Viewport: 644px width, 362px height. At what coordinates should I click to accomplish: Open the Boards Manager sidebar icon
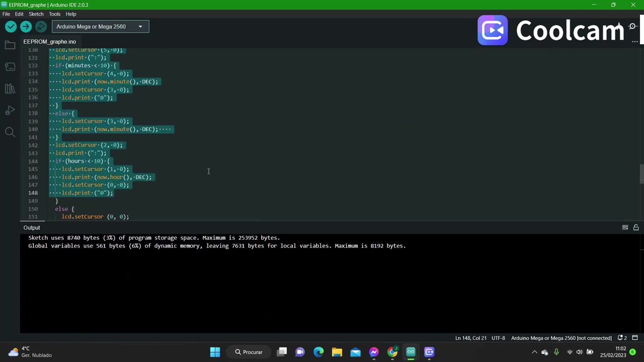click(10, 67)
